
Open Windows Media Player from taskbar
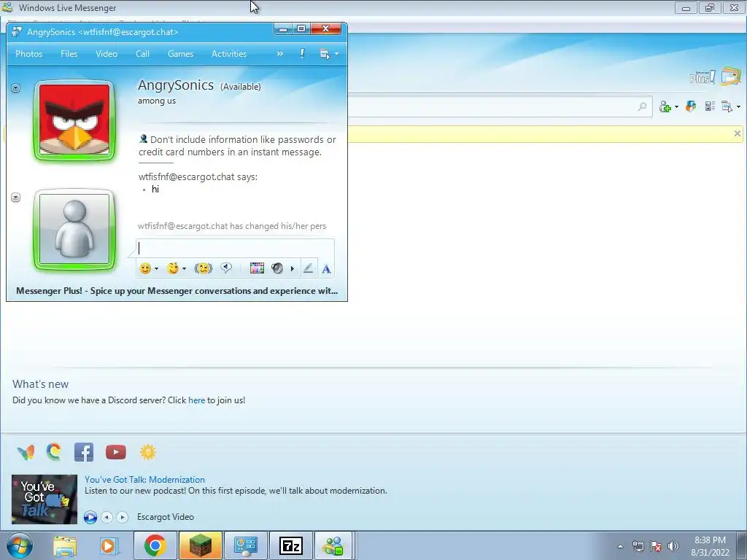click(109, 545)
